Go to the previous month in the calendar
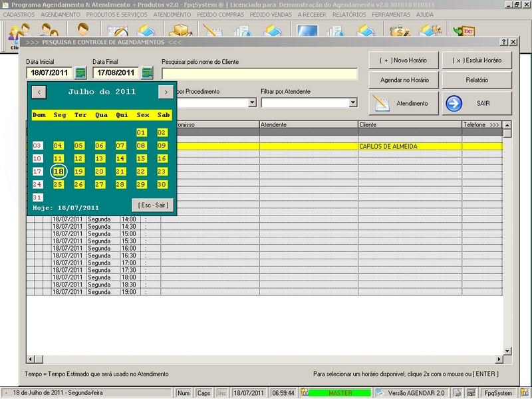 click(39, 92)
